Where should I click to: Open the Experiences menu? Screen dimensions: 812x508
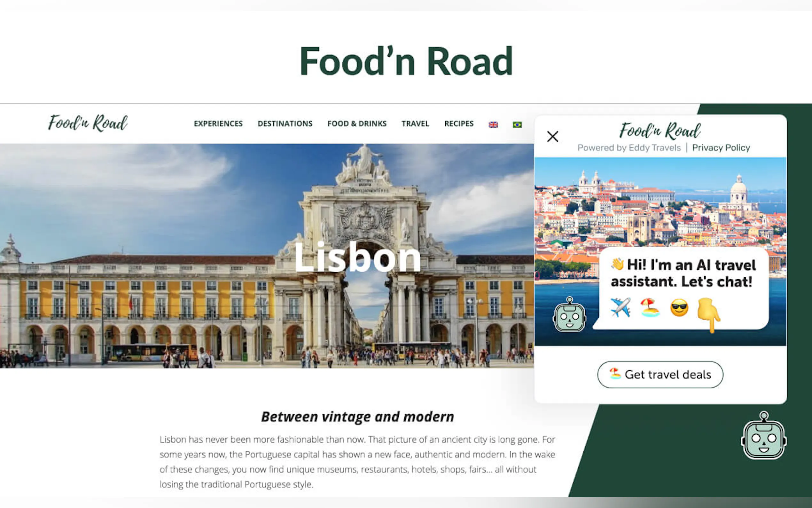(x=218, y=123)
